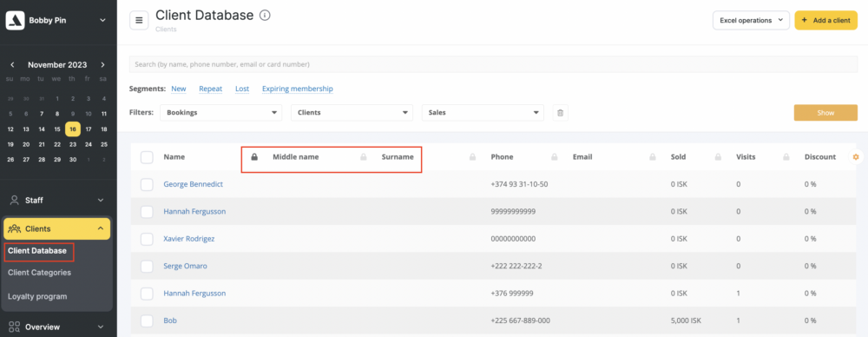Viewport: 868px width, 337px height.
Task: Click the client search input field
Action: (493, 64)
